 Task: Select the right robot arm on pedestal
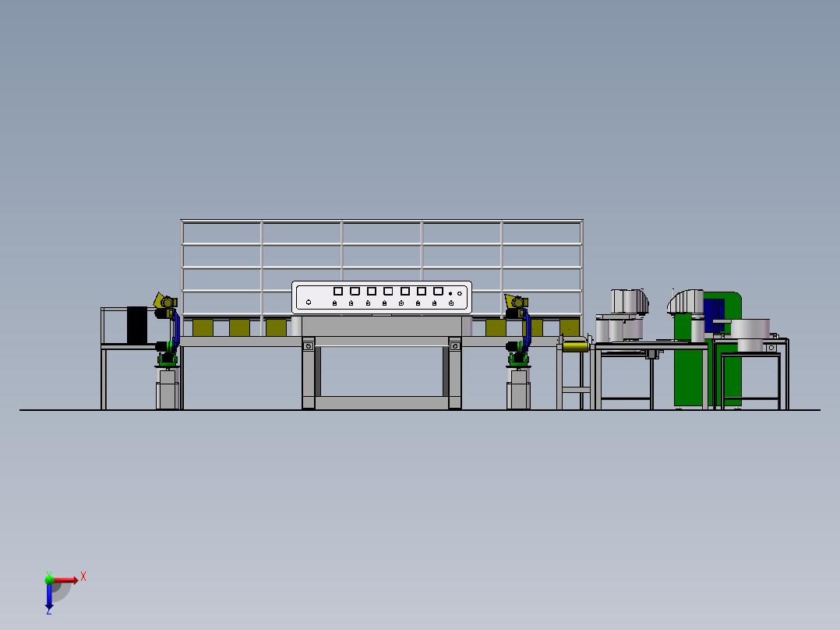point(518,331)
